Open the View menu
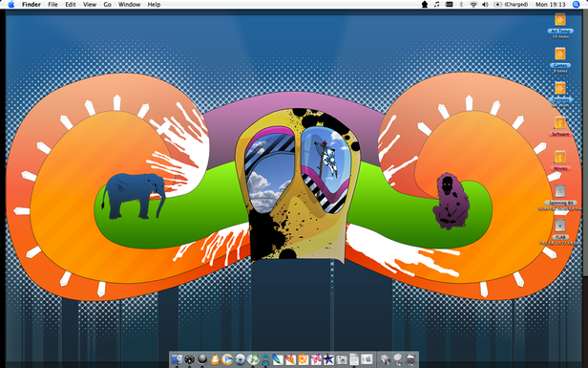Viewport: 588px width, 368px height. click(90, 5)
